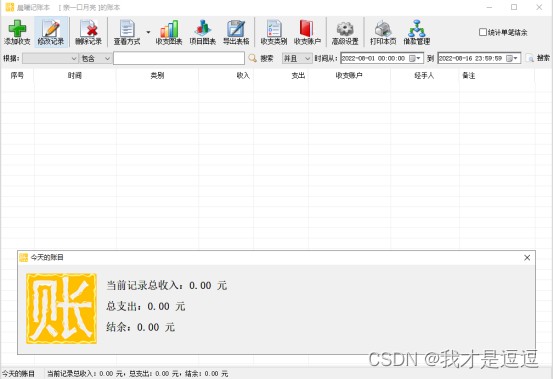Image resolution: width=554 pixels, height=379 pixels.
Task: Minimize the main application window
Action: pyautogui.click(x=489, y=7)
